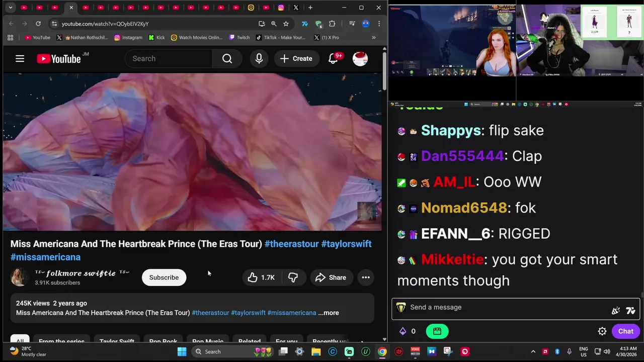Open a new Chrome tab
The width and height of the screenshot is (644, 362).
click(x=310, y=8)
